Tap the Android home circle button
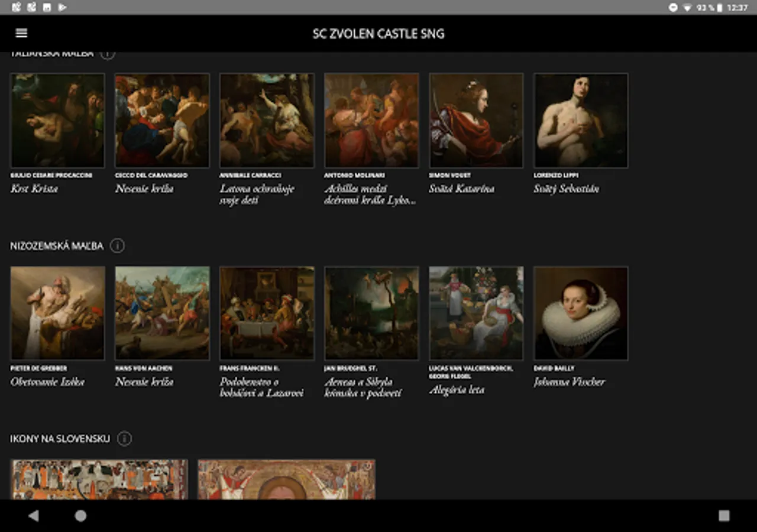This screenshot has width=757, height=532. tap(80, 515)
